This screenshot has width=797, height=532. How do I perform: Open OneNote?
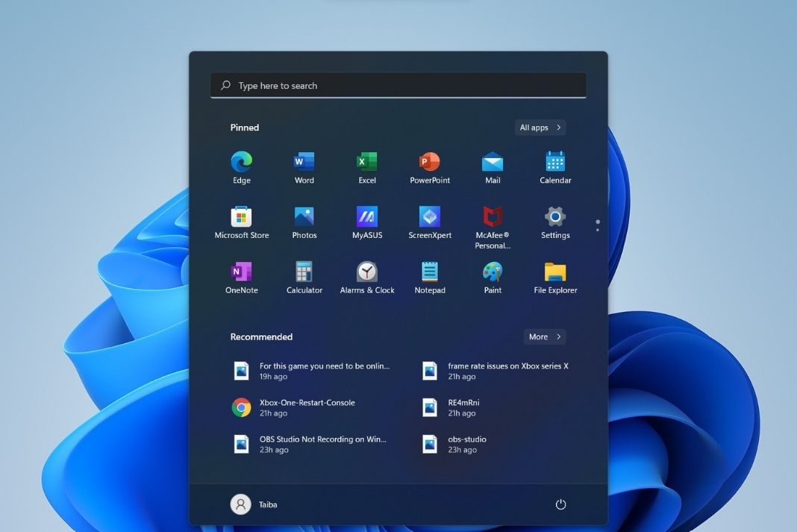[241, 277]
